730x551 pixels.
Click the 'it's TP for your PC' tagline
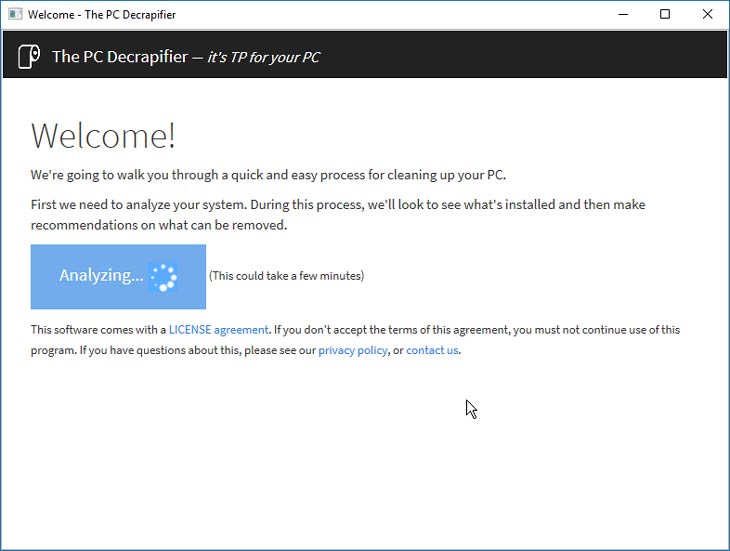[x=264, y=57]
